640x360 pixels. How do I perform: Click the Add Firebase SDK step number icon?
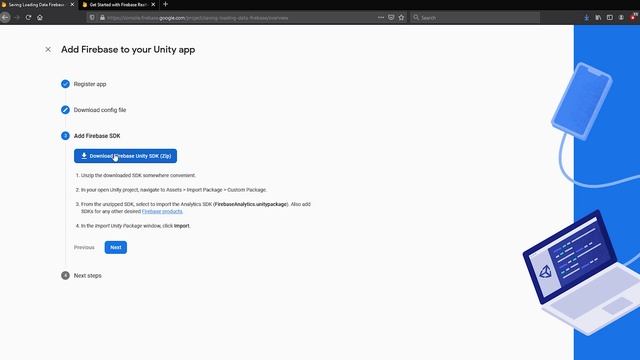click(65, 136)
